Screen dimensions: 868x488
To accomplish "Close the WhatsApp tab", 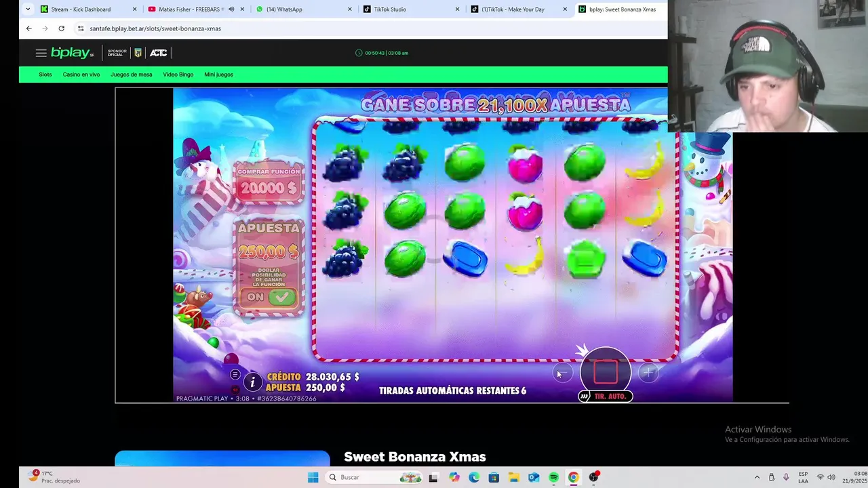I will (x=350, y=9).
